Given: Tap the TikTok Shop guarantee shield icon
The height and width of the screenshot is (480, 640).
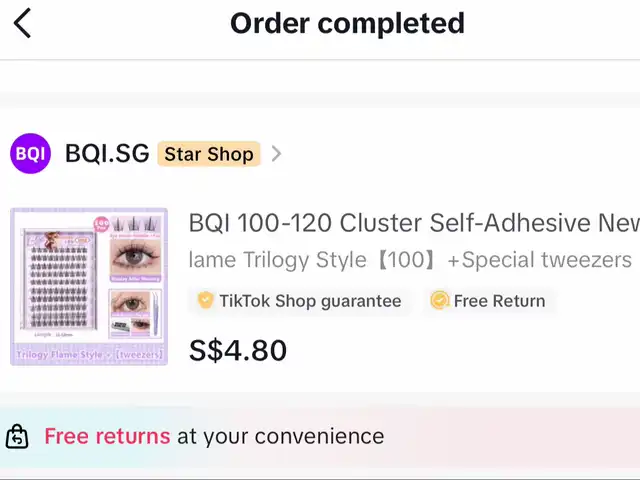Looking at the screenshot, I should coord(205,301).
